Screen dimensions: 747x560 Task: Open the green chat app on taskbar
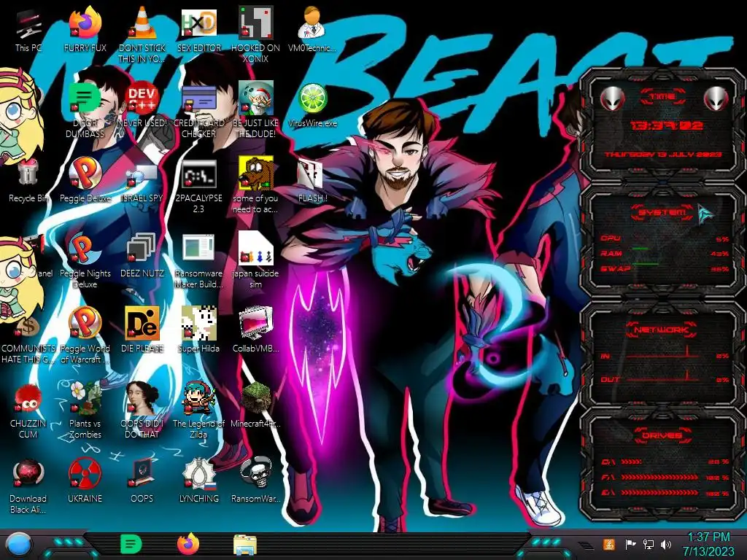tap(131, 544)
